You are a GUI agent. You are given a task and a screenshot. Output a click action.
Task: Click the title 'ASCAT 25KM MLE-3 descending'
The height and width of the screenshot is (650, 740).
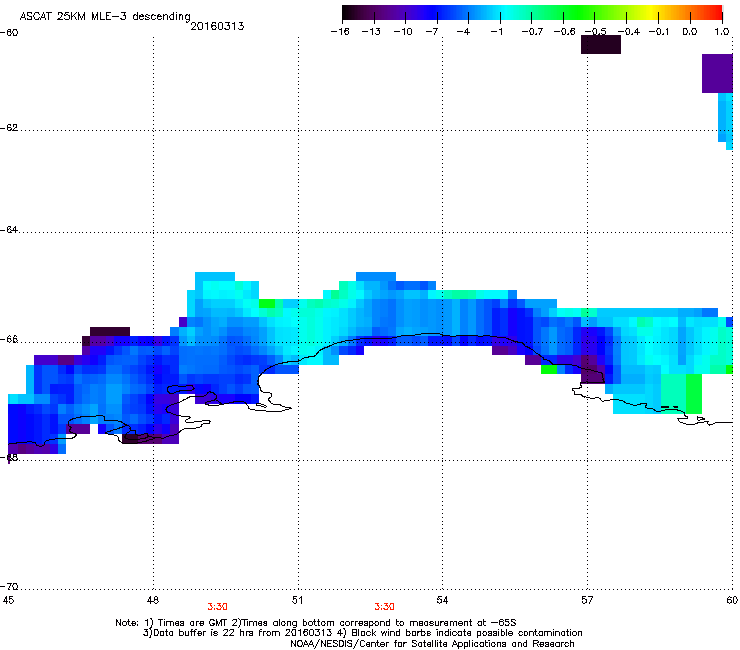pyautogui.click(x=105, y=16)
